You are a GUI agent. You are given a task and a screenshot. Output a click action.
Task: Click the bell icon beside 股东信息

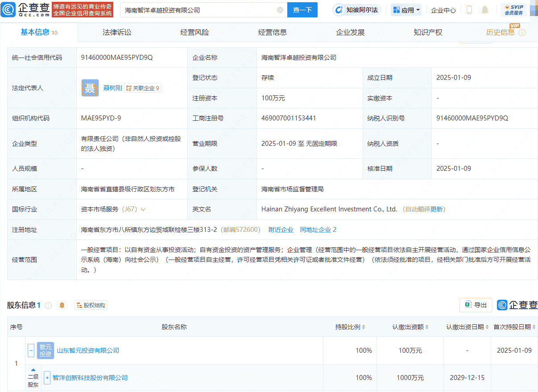coord(62,305)
